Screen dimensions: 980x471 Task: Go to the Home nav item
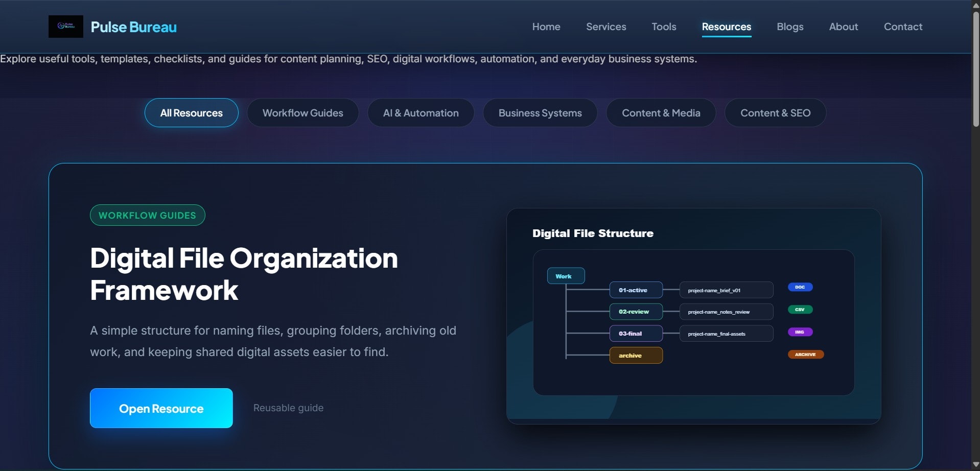tap(546, 27)
